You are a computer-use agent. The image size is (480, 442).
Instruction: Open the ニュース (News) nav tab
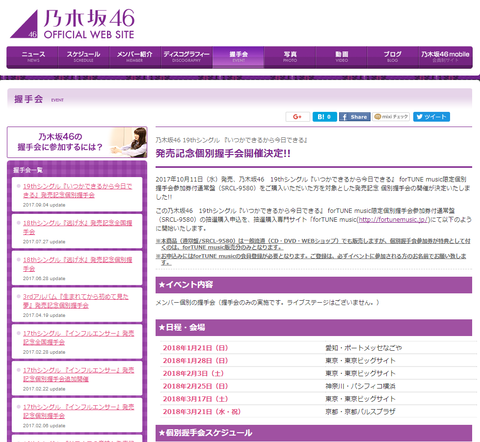33,57
